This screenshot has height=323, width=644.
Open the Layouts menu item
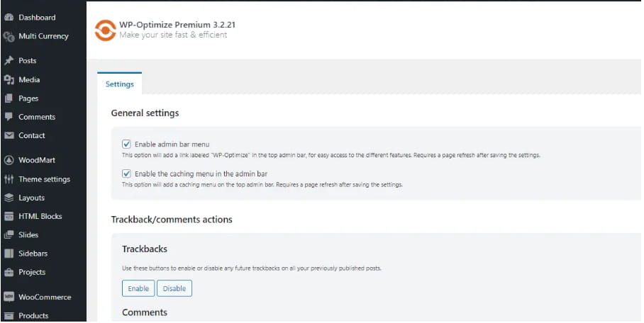tap(31, 198)
